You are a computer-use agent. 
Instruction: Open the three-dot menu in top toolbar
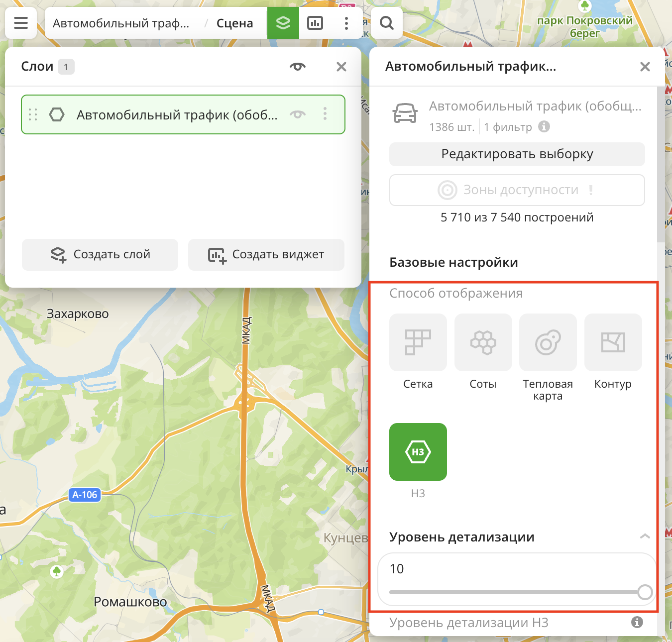(346, 23)
